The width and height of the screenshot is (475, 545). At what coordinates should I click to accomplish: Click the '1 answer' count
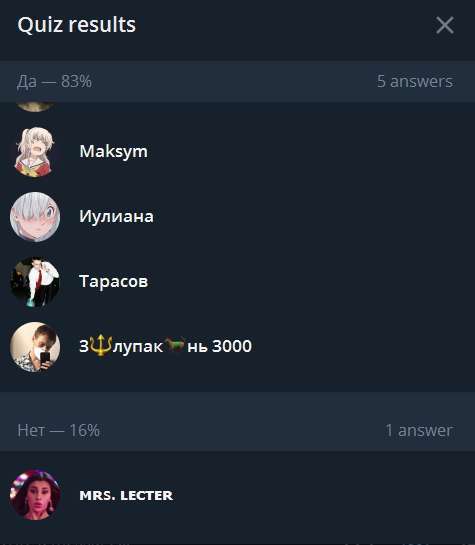pos(419,430)
